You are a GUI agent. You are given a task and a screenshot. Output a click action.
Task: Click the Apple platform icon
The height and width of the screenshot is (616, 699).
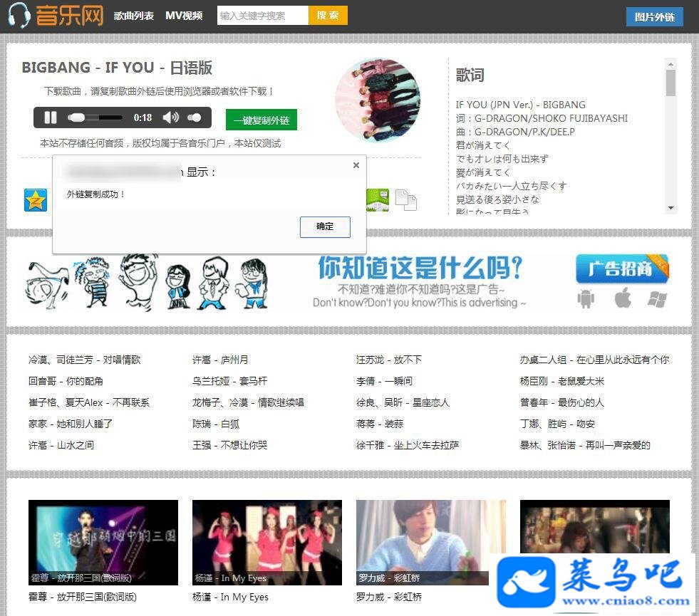[623, 298]
